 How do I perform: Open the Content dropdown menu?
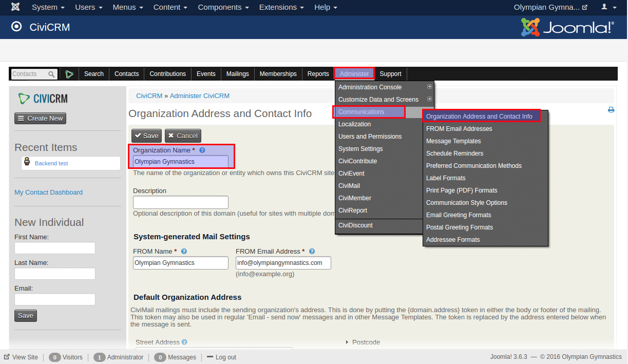(x=170, y=7)
